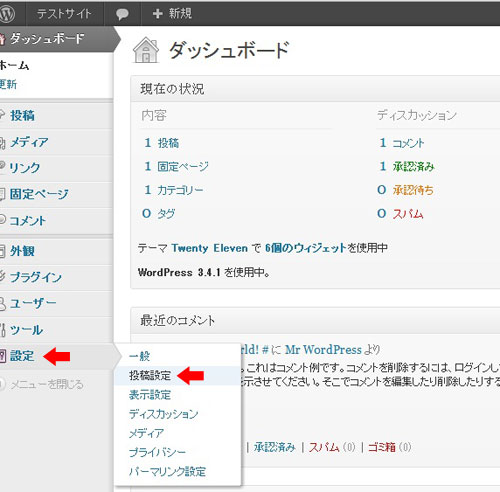The image size is (500, 492).
Task: Open the red スパム link in status
Action: [408, 214]
